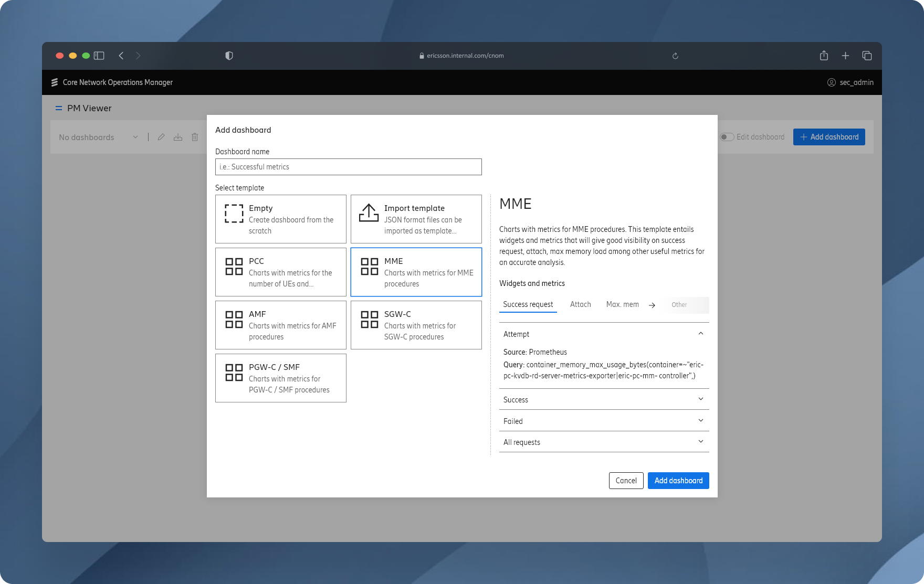Click Add dashboard button in the dialog

click(678, 481)
